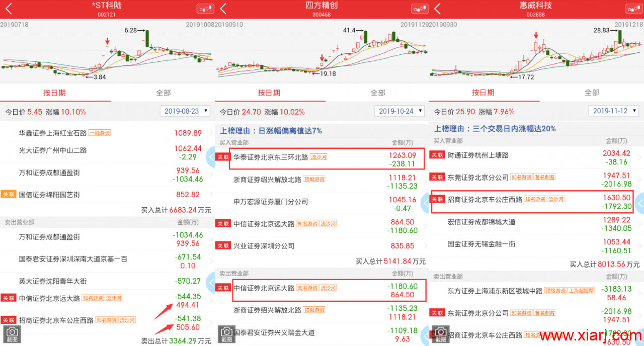This screenshot has height=346, width=644.
Task: Tap the back arrow beside 四方精创 title
Action: click(x=223, y=9)
